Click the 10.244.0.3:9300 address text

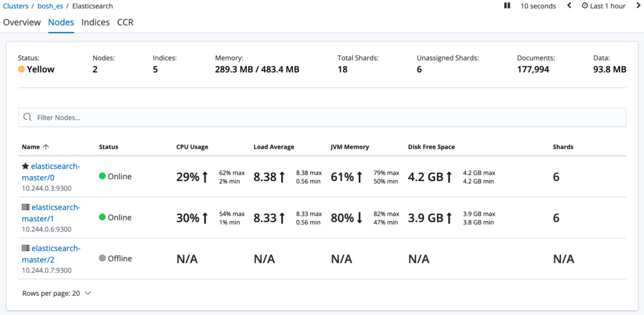click(47, 188)
